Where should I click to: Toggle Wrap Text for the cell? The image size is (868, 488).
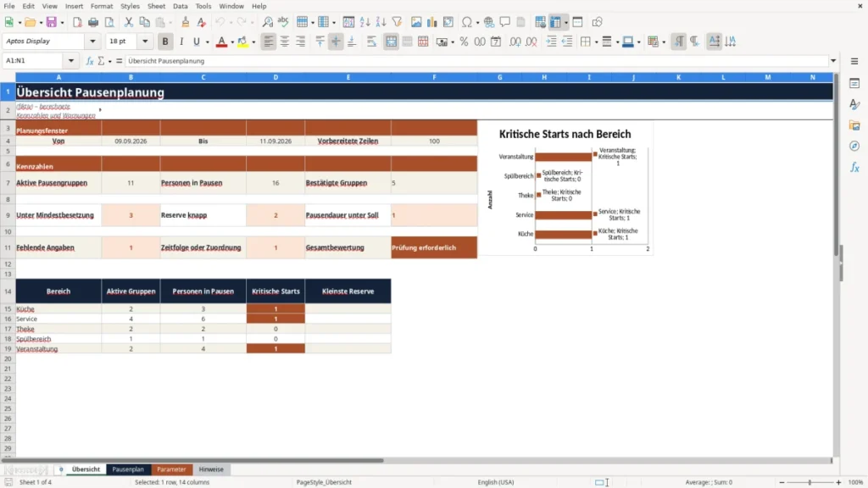371,42
